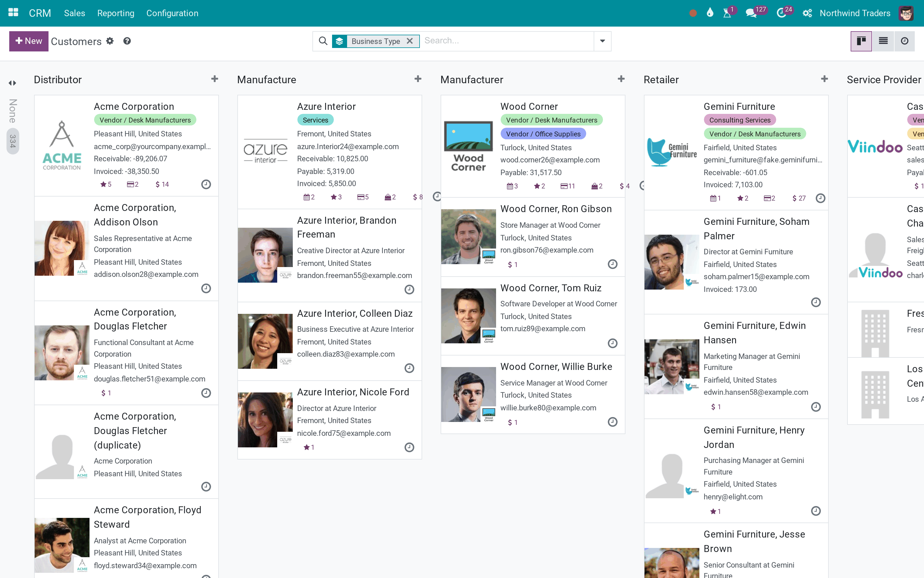Open the Acme Corporation company card title
This screenshot has width=924, height=578.
click(134, 107)
